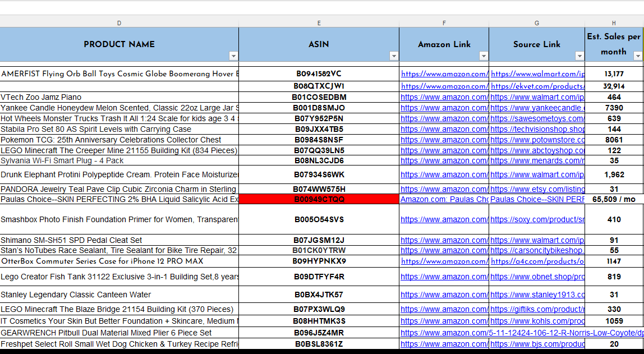644x354 pixels.
Task: Select ASIN cell B07934S6WK
Action: tap(319, 174)
